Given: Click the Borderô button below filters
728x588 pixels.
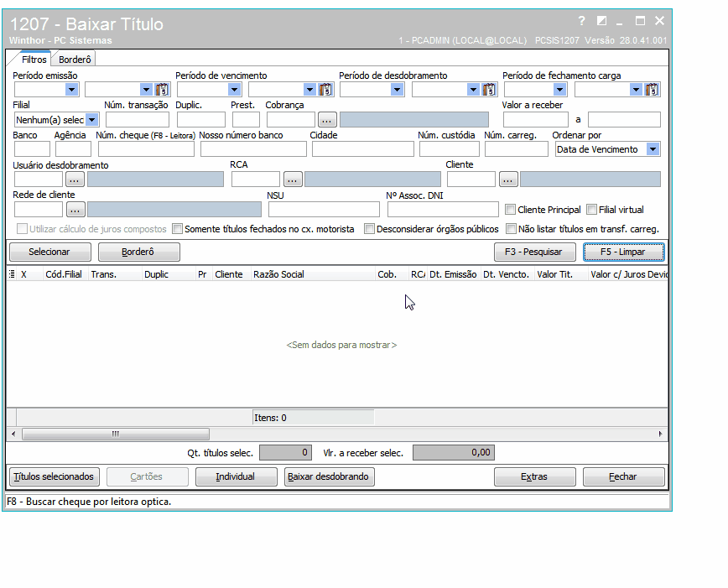Looking at the screenshot, I should pos(139,252).
